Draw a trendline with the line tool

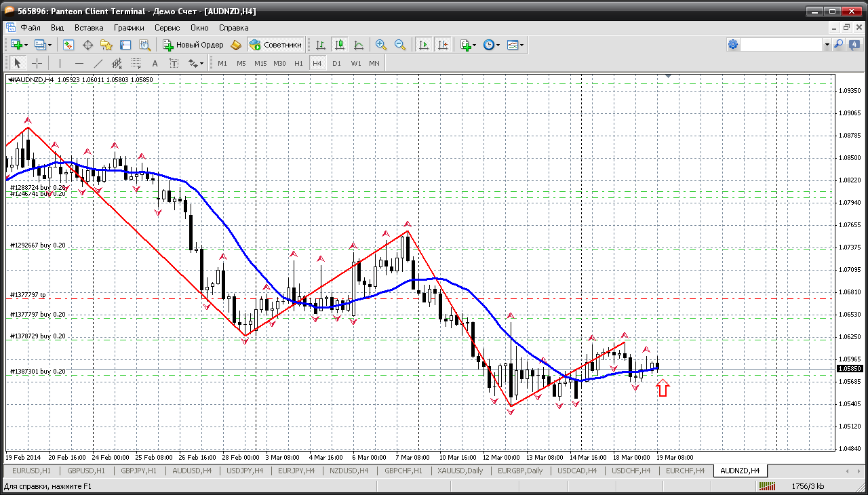click(x=98, y=63)
